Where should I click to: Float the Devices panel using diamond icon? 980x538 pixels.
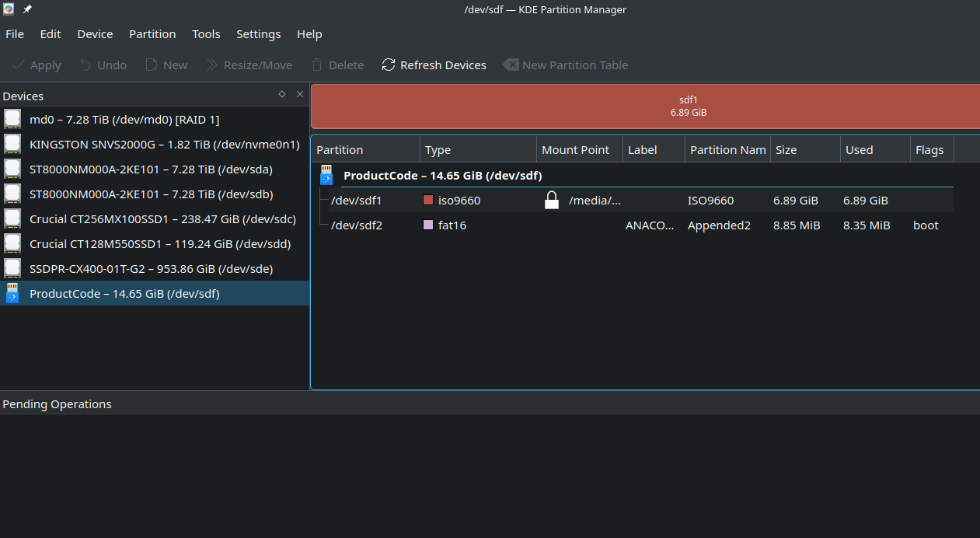coord(282,94)
